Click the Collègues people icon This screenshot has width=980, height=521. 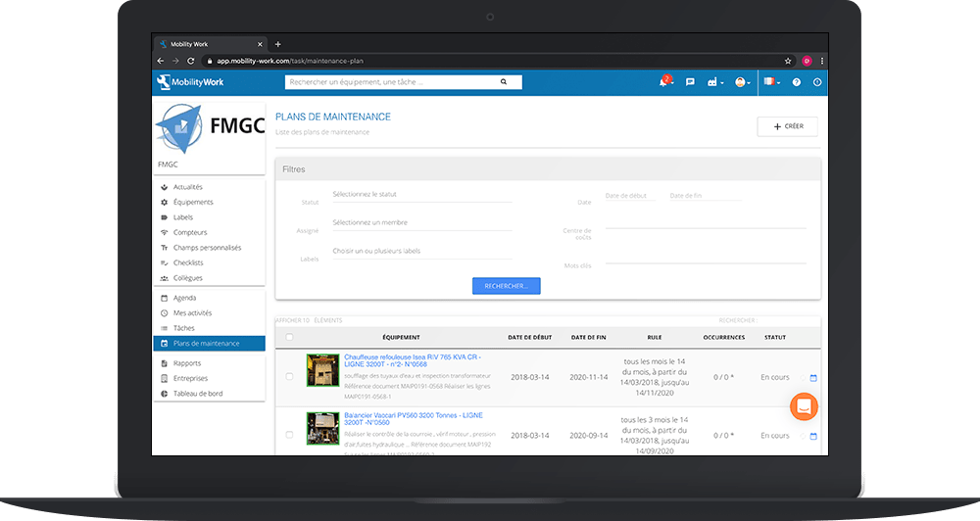(165, 278)
